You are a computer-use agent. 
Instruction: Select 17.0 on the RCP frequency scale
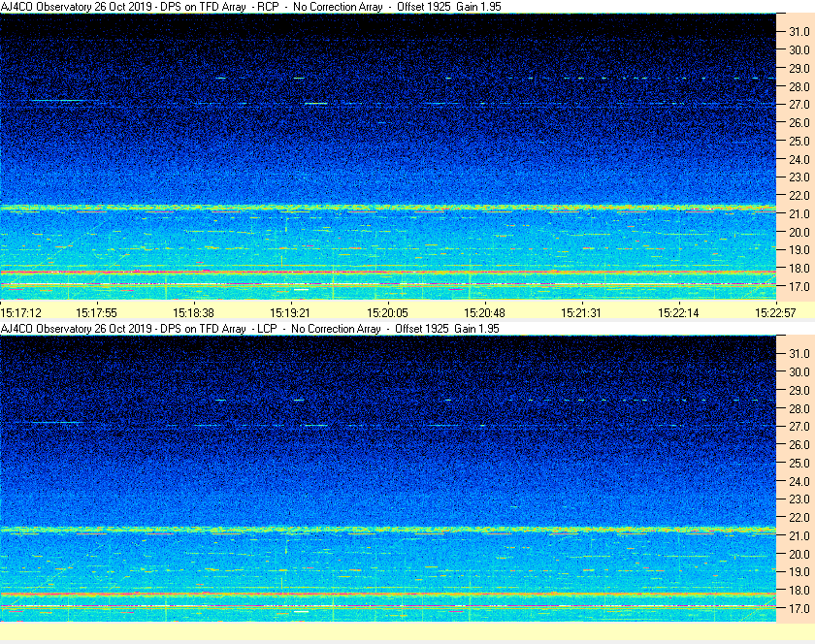[799, 286]
